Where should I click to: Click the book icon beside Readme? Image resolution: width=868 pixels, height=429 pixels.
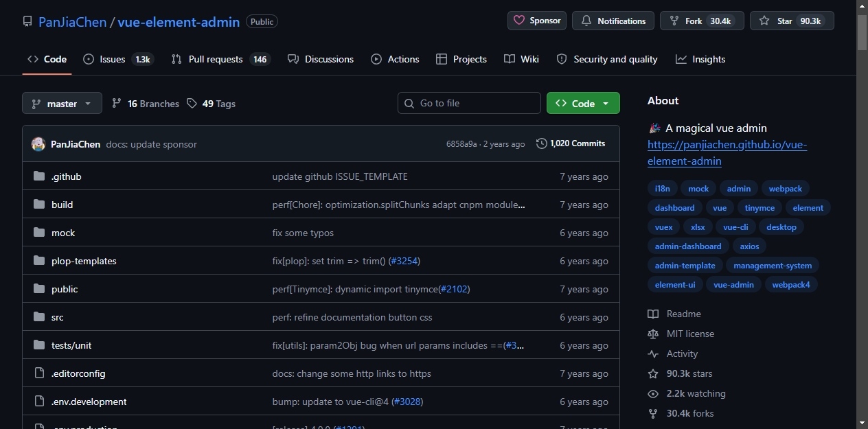point(653,314)
